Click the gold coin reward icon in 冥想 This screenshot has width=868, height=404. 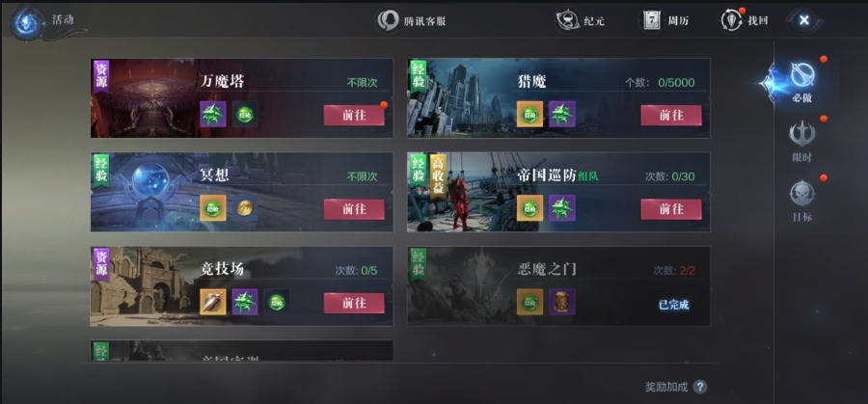[x=245, y=208]
